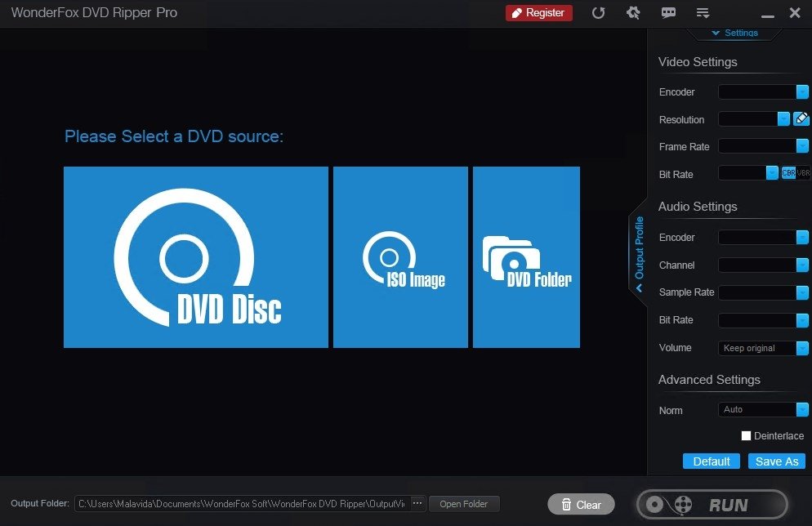Viewport: 812px width, 526px height.
Task: Select DVD Disc as source
Action: pyautogui.click(x=196, y=256)
